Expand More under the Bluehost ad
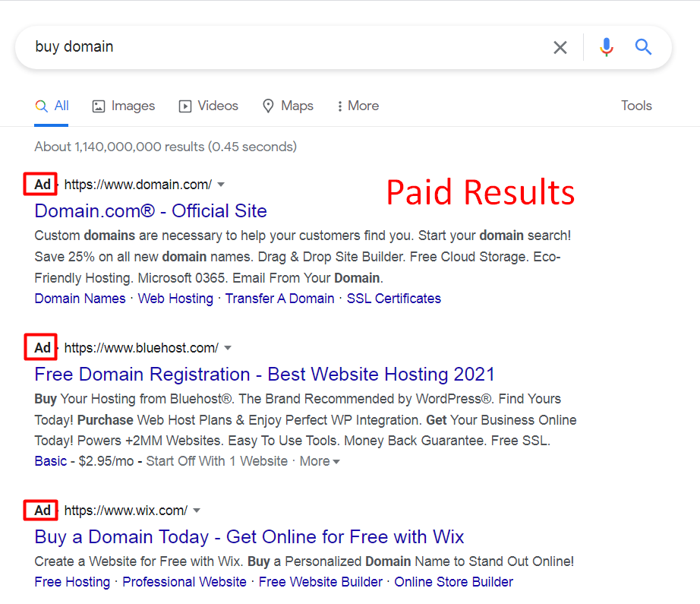This screenshot has height=604, width=700. pyautogui.click(x=320, y=461)
